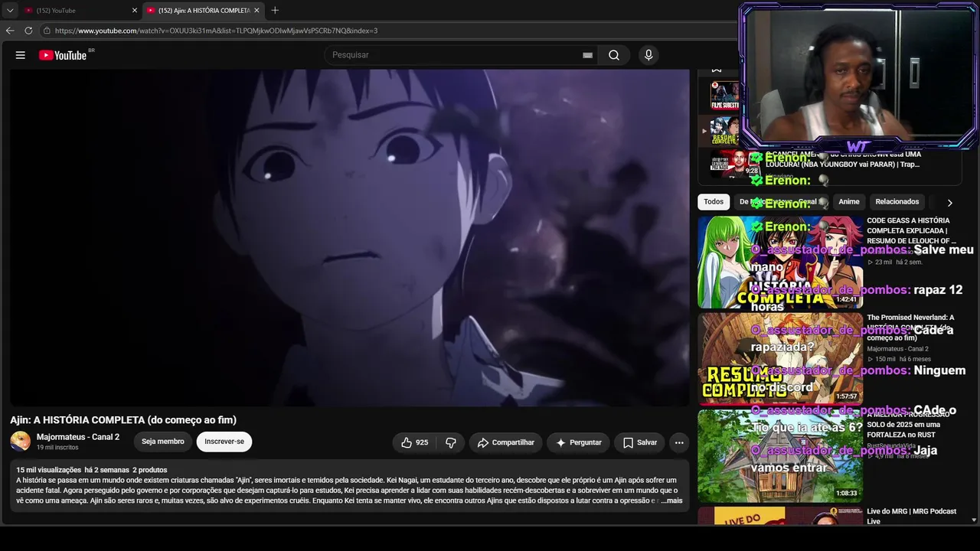Open the Code Geass video thumbnail
The image size is (980, 551).
780,262
